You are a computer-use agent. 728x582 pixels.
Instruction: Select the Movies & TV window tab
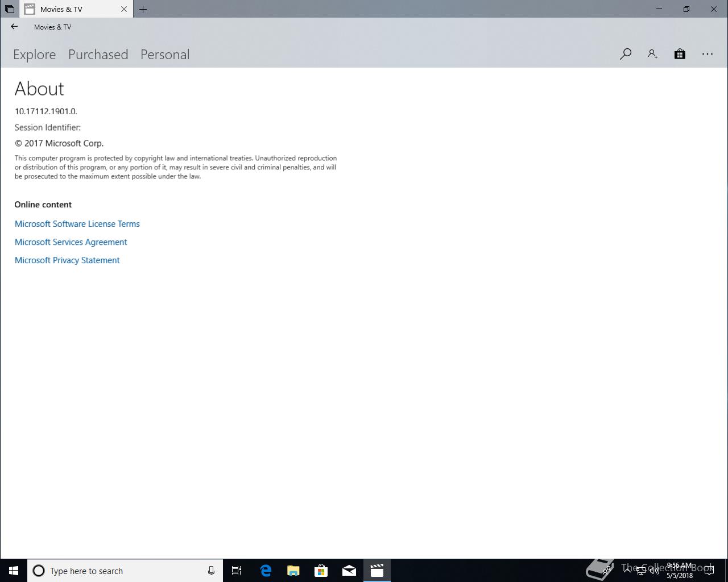point(76,9)
